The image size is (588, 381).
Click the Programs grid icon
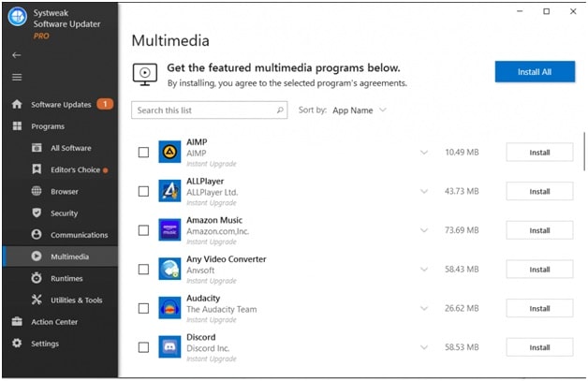[x=17, y=126]
